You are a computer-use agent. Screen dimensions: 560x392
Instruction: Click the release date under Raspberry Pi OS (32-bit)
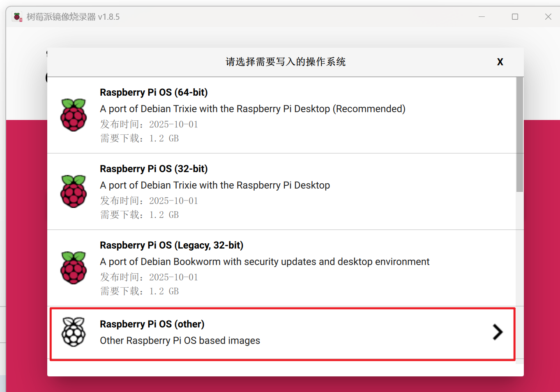click(x=149, y=201)
